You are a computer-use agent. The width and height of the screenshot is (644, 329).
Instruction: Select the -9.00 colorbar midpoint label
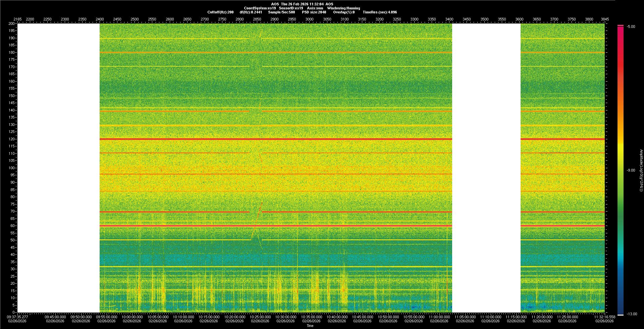[x=631, y=170]
